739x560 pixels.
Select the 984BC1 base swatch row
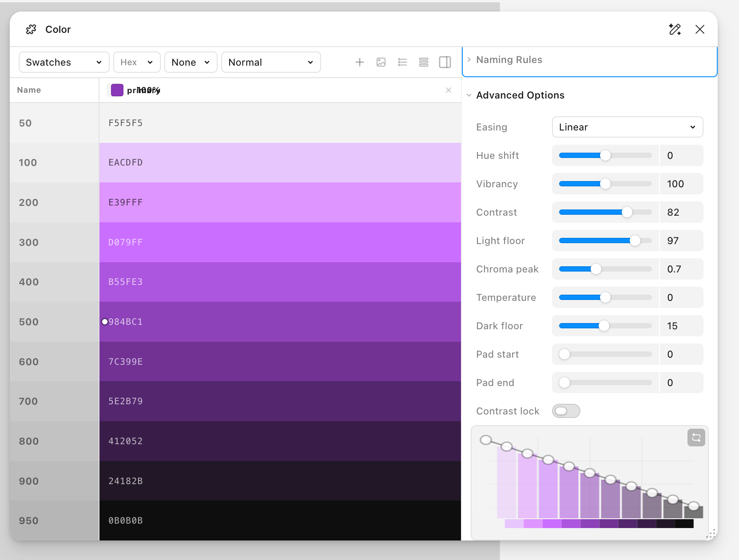[x=280, y=322]
